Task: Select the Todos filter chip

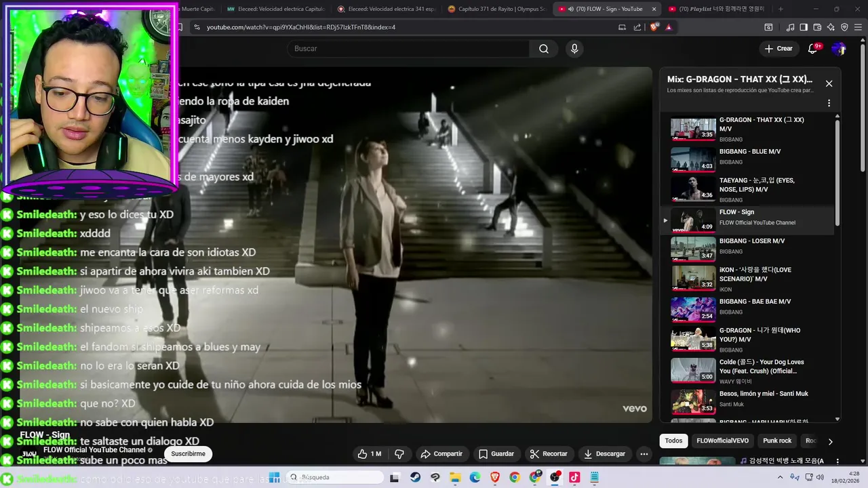Action: [673, 441]
